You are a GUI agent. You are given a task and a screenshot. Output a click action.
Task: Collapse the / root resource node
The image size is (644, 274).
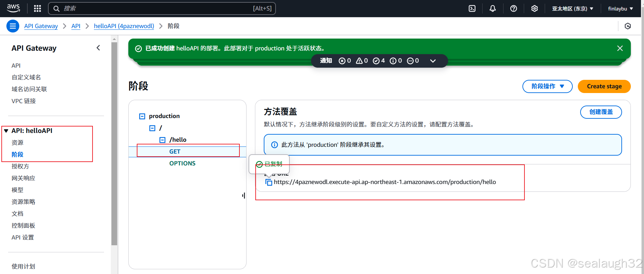tap(152, 128)
